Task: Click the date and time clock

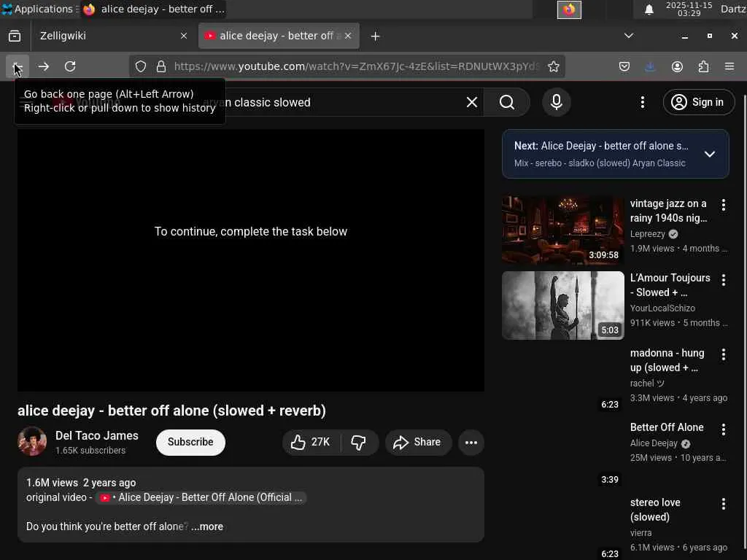Action: pos(689,9)
